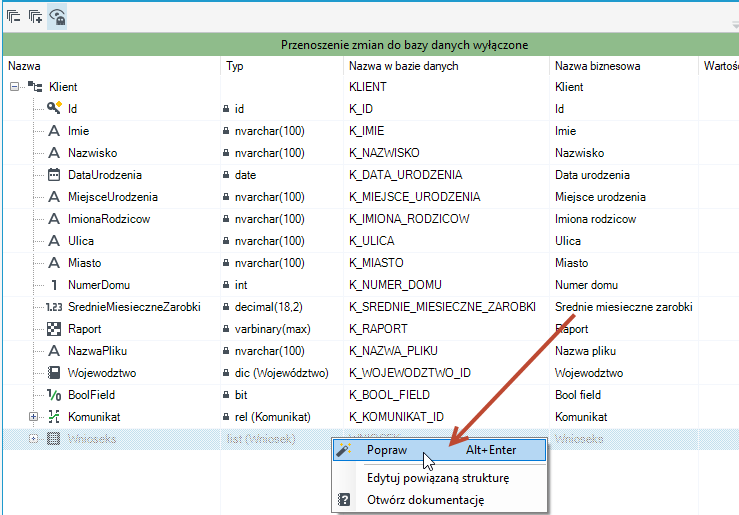This screenshot has height=515, width=739.
Task: Click the Klient structure hierarchy icon
Action: point(35,87)
